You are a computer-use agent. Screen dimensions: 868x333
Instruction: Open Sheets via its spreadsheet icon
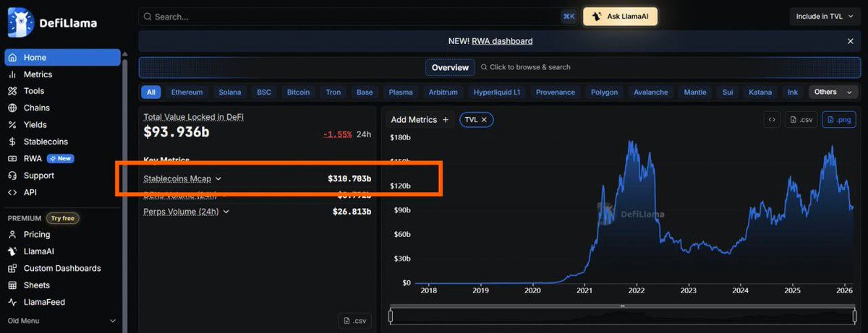[12, 285]
